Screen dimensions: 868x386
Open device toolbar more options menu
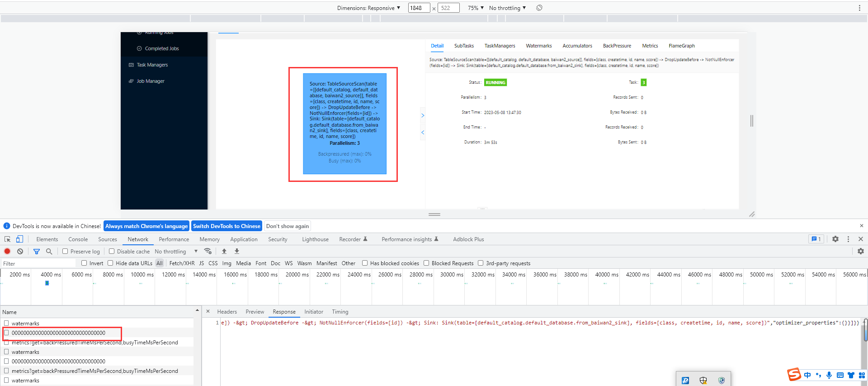859,8
